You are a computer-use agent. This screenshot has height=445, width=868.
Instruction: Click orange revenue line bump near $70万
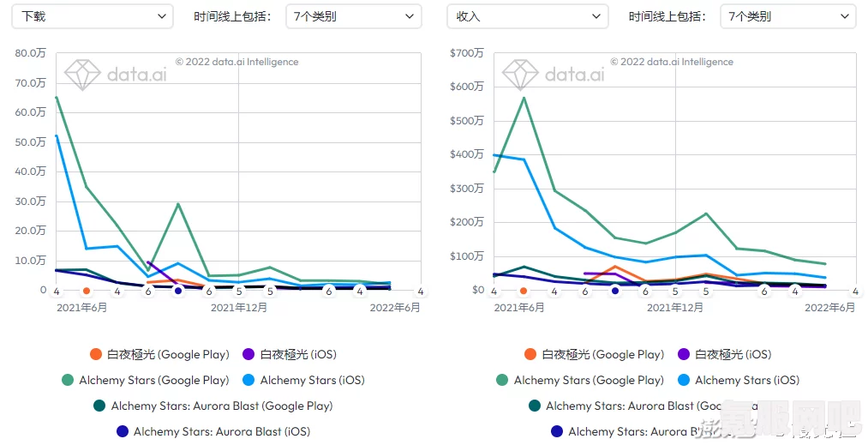coord(615,267)
